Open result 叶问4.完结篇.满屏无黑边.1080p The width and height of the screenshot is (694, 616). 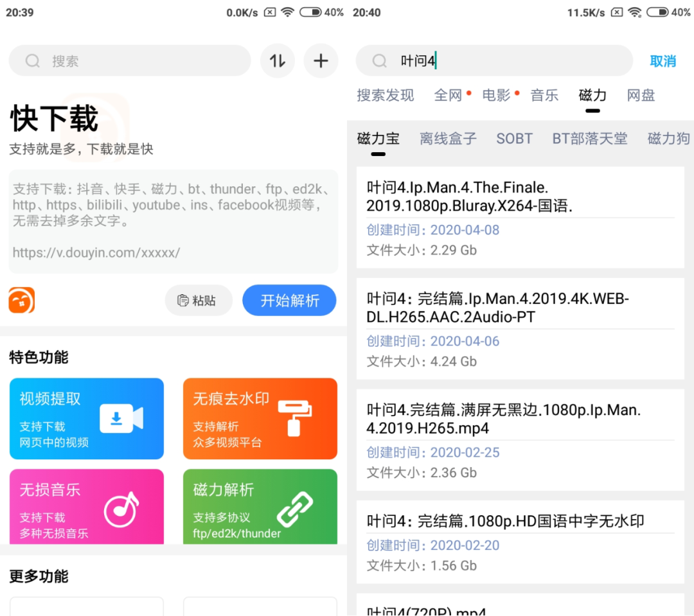[x=520, y=440]
